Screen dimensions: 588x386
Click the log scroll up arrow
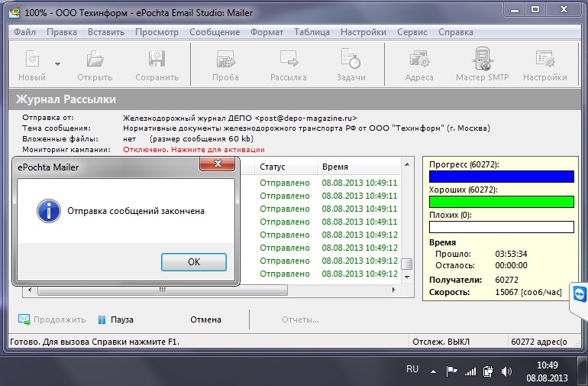coord(407,164)
